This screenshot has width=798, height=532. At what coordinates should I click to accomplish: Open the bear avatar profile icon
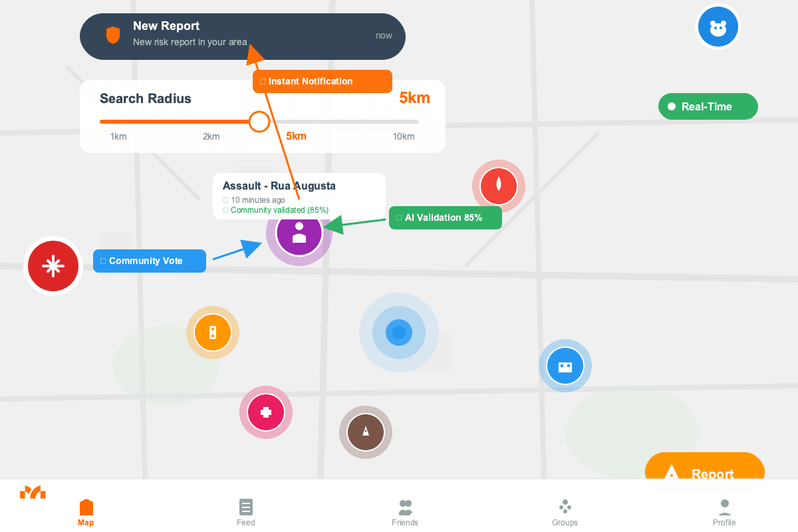[718, 27]
